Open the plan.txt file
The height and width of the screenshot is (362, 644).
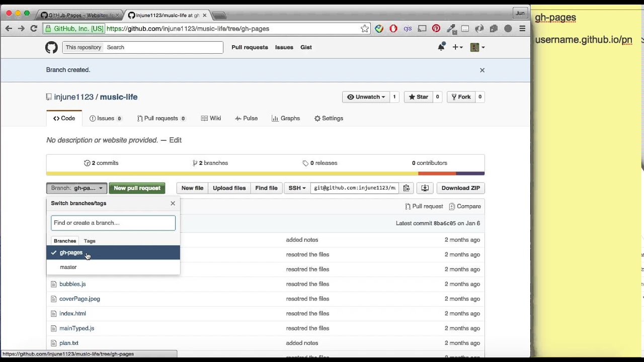point(68,343)
